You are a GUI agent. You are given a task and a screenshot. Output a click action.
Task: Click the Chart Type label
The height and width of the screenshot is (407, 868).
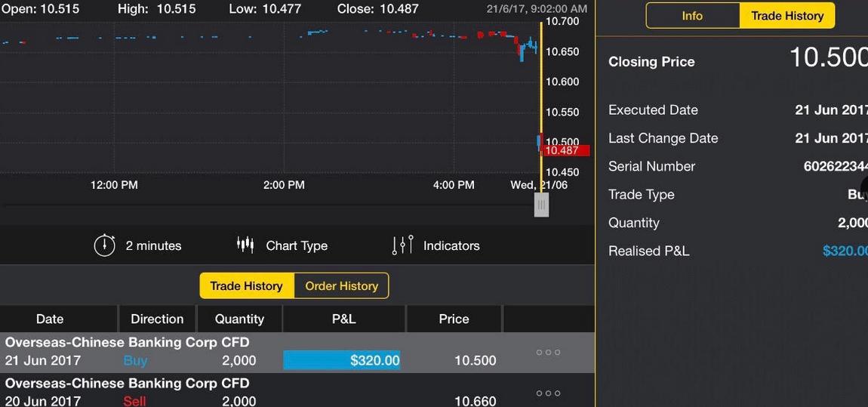click(x=297, y=246)
